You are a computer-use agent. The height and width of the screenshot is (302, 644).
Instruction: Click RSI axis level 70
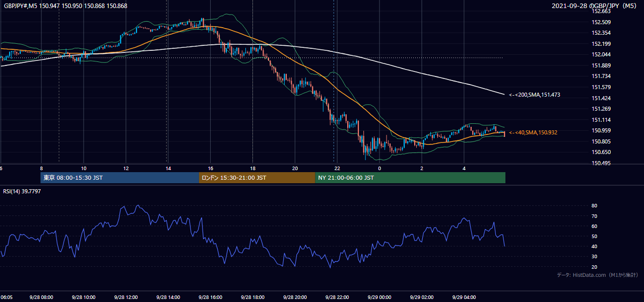coord(595,216)
